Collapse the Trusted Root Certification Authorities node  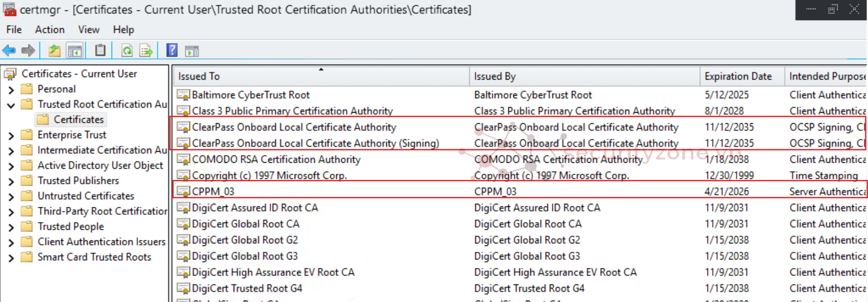(11, 105)
